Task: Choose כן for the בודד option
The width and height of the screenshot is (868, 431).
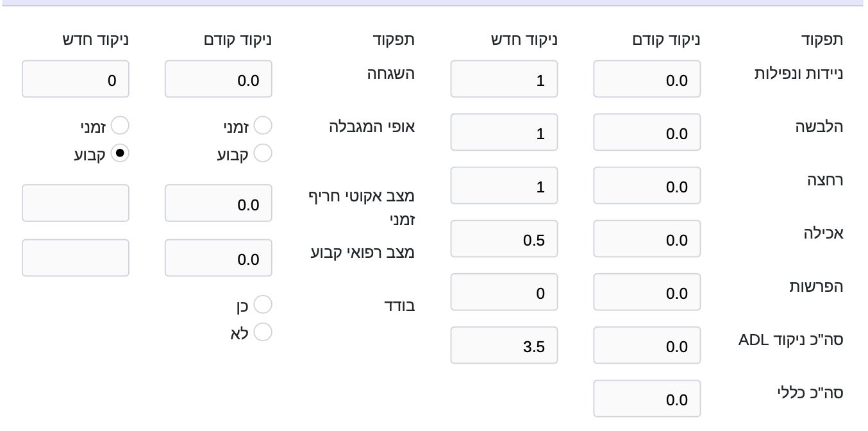Action: click(263, 304)
